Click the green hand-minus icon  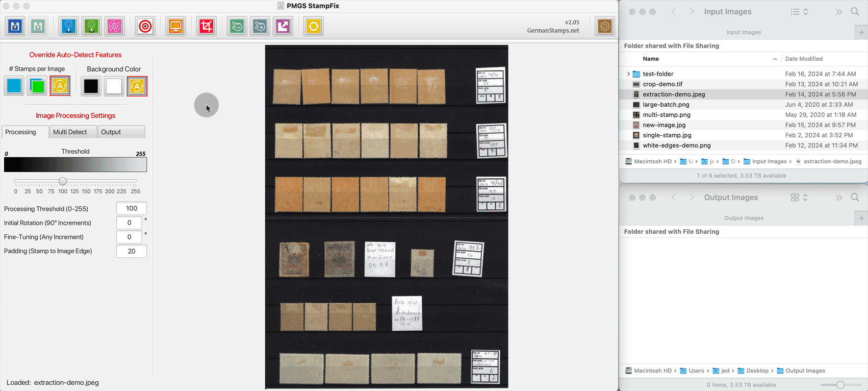237,26
